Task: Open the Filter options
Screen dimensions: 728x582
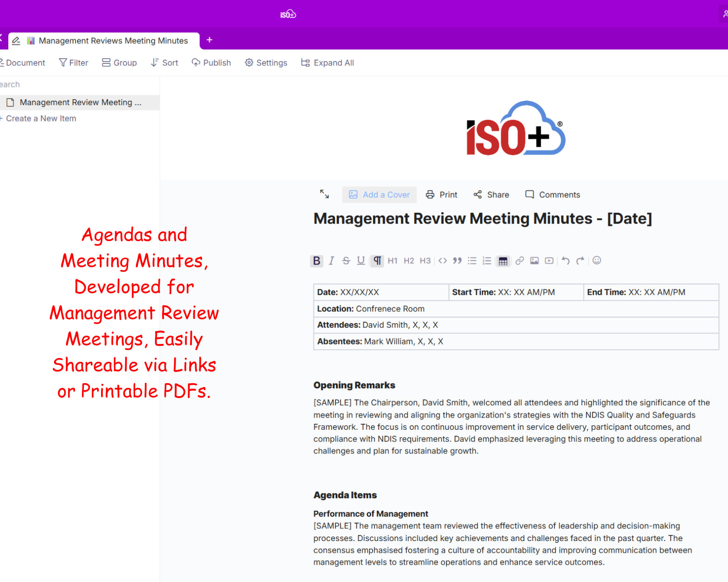Action: [74, 63]
